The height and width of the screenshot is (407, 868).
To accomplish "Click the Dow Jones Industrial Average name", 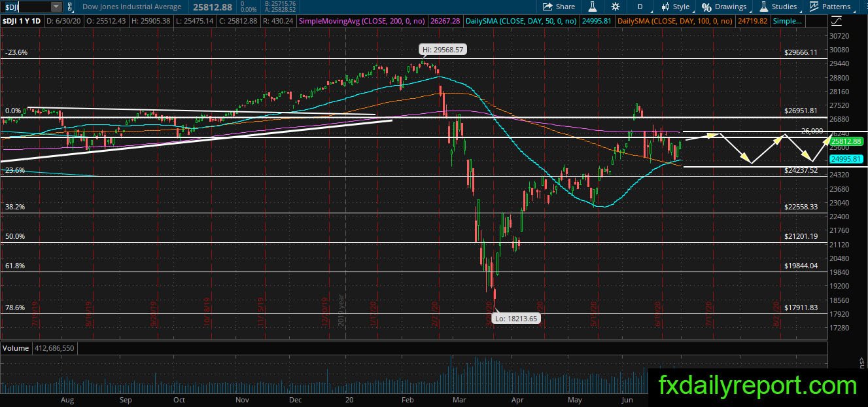I will point(133,7).
